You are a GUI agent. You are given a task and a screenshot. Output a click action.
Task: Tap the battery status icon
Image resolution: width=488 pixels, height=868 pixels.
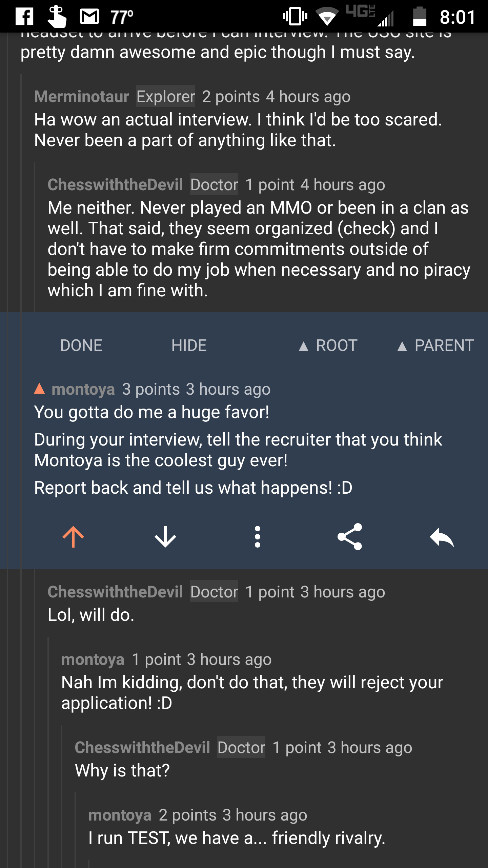click(420, 17)
